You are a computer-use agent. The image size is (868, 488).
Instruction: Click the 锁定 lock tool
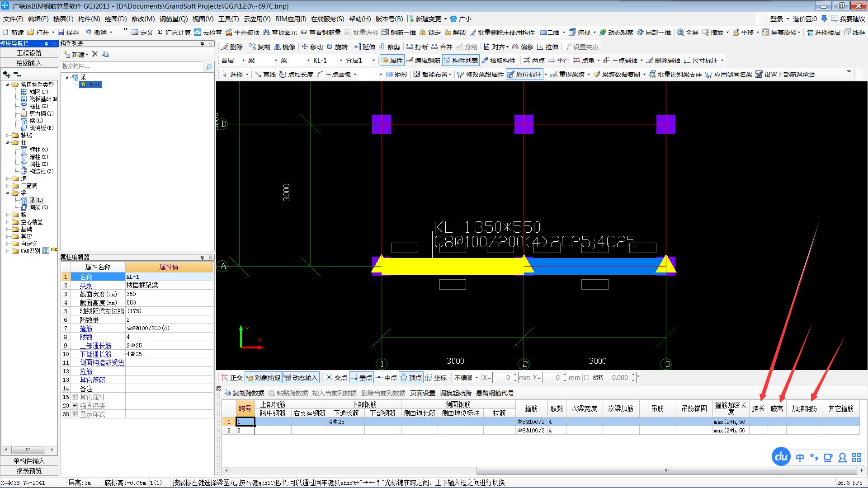pos(430,32)
